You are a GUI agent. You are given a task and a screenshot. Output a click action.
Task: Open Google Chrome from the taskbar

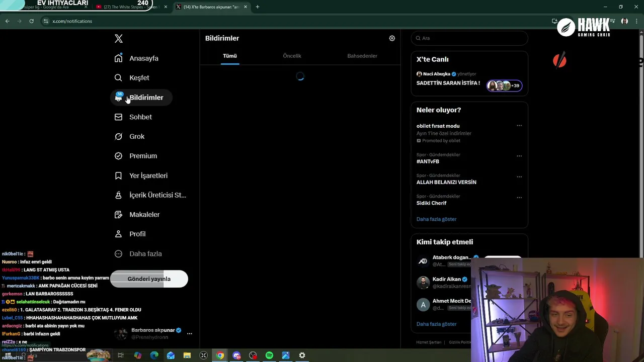click(220, 355)
